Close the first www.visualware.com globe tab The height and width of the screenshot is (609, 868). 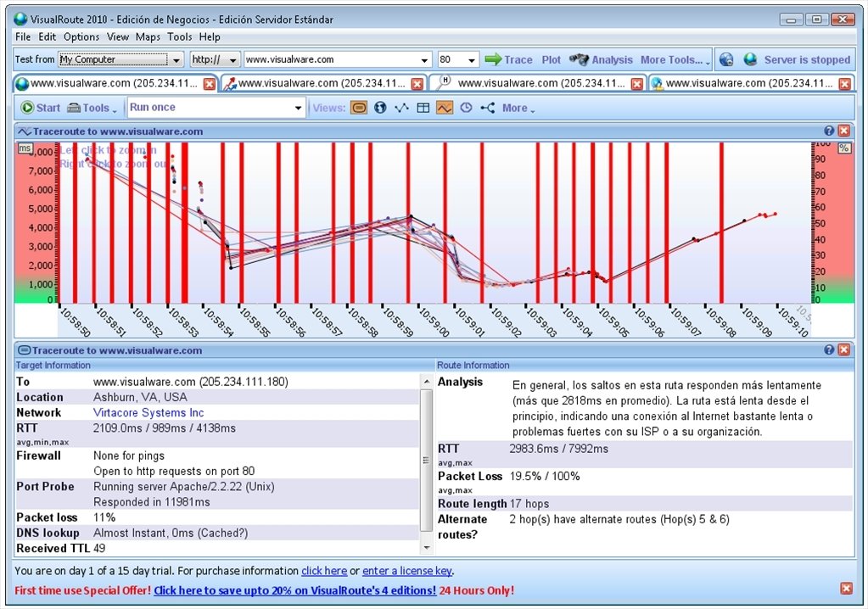tap(210, 84)
